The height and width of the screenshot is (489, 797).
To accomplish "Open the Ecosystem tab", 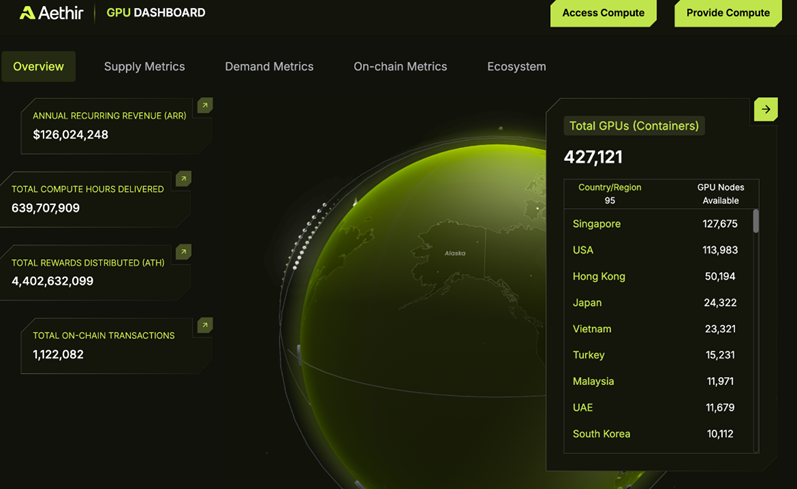I will coord(516,67).
